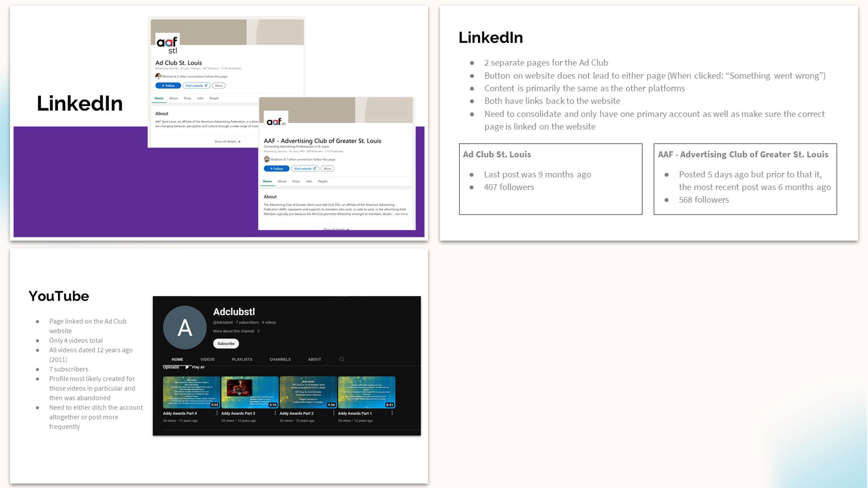This screenshot has width=868, height=488.
Task: Select Posts tab on Ad Club St. Louis page
Action: (187, 98)
